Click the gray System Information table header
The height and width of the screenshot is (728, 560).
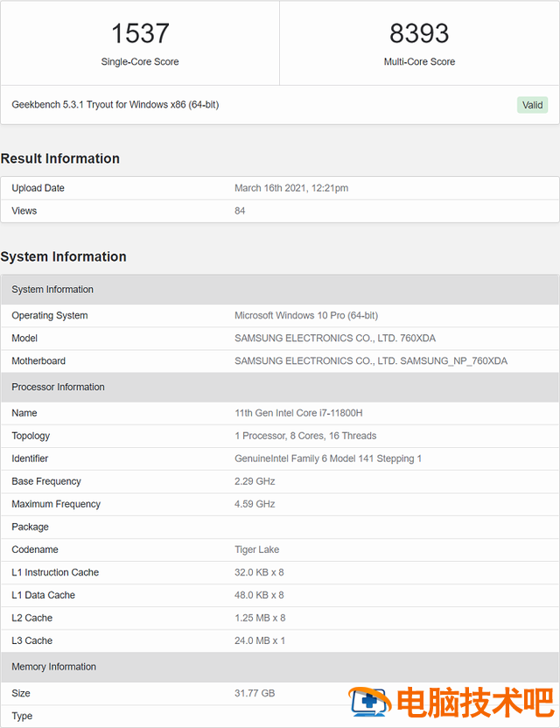coord(279,290)
